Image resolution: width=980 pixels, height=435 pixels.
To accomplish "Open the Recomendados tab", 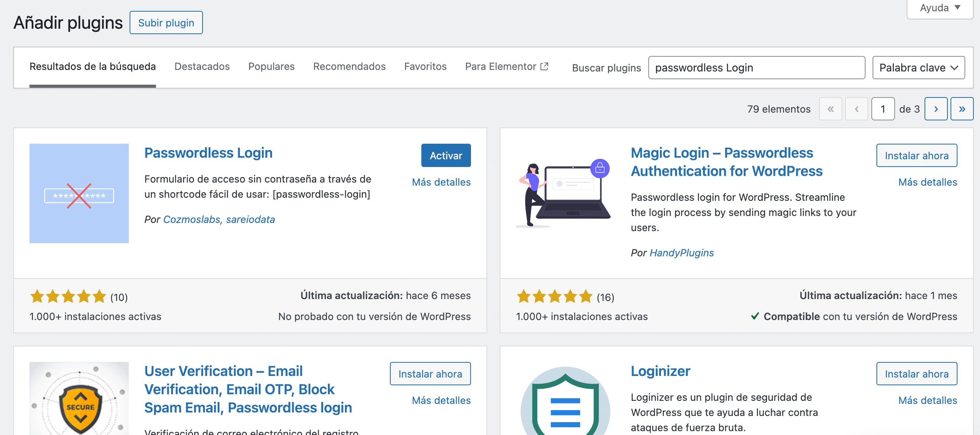I will pos(349,66).
